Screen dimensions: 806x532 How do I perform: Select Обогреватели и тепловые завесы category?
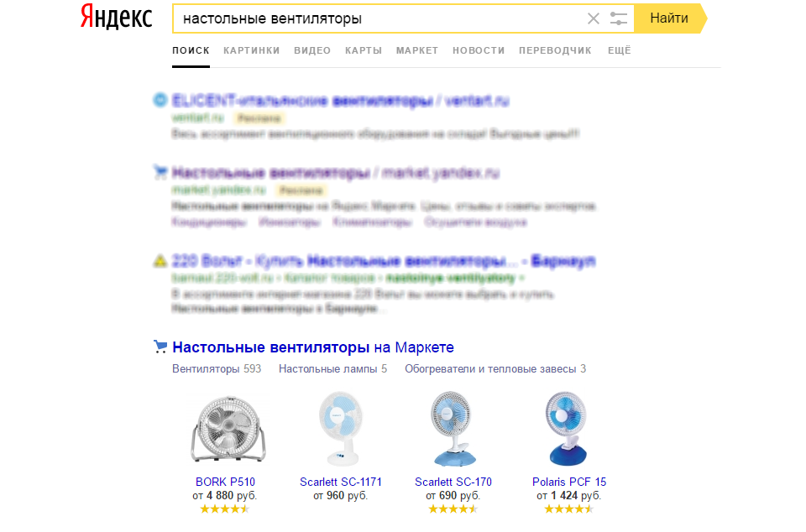click(x=495, y=368)
